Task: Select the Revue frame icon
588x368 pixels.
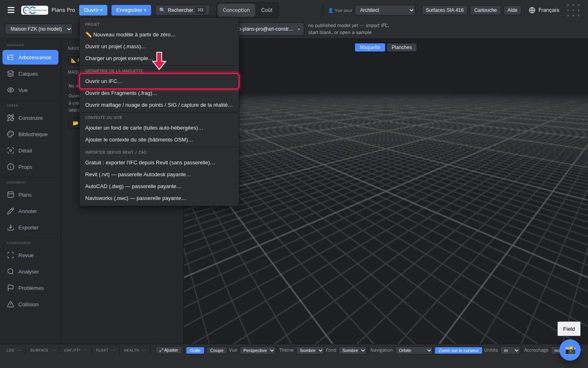Action: 11,256
